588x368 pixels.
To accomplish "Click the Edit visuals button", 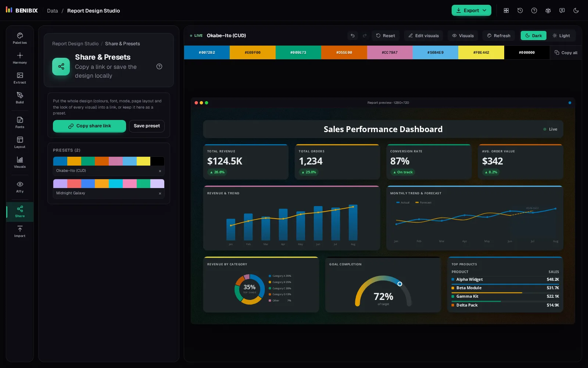I will point(424,36).
